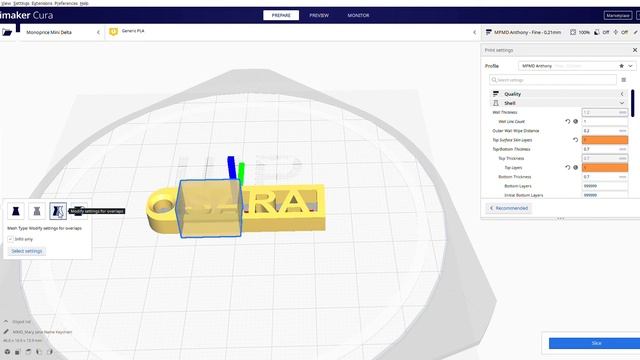640x360 pixels.
Task: Reset Top Surface Skin Layers value
Action: point(576,140)
